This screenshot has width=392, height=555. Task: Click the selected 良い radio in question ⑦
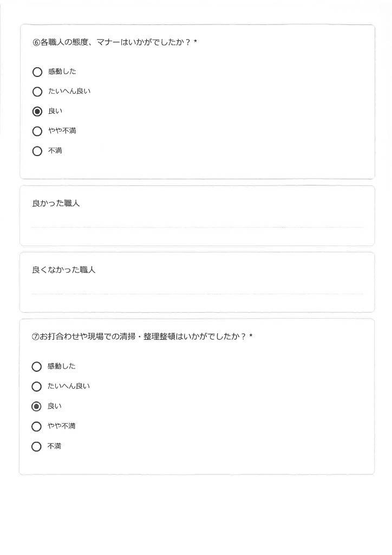[36, 406]
